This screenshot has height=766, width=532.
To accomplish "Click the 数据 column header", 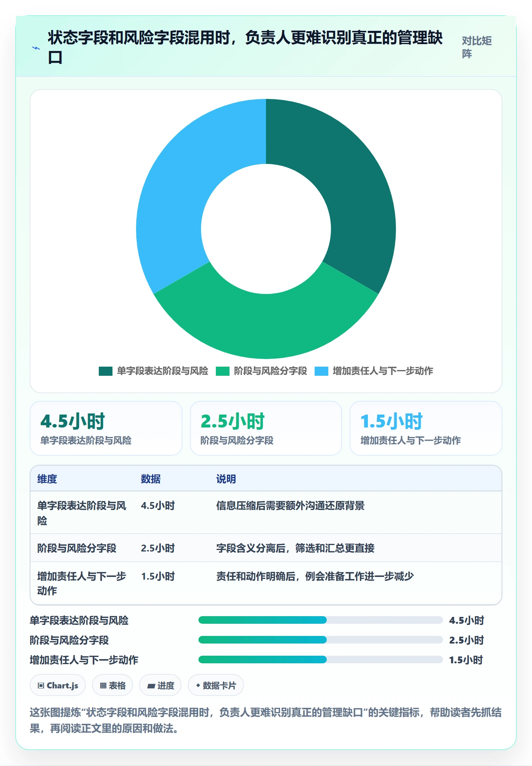I will pyautogui.click(x=150, y=479).
